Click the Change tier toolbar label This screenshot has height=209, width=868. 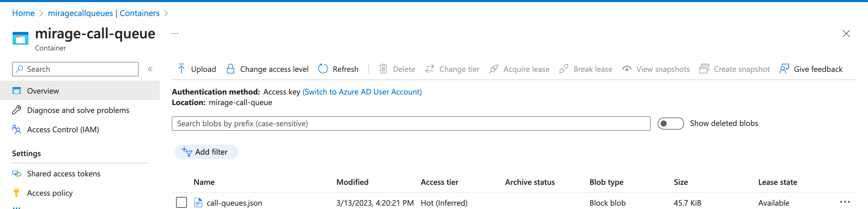coord(459,69)
